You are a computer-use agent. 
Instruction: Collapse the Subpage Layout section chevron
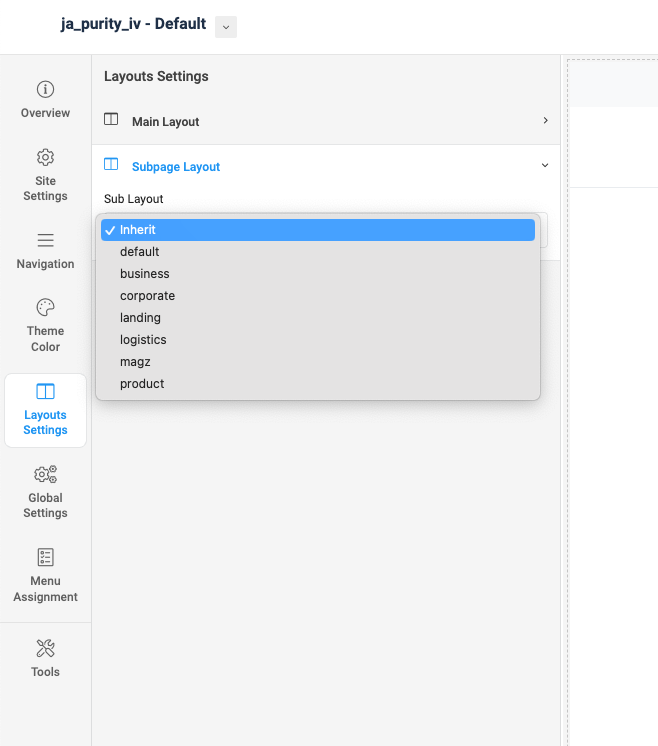(545, 166)
